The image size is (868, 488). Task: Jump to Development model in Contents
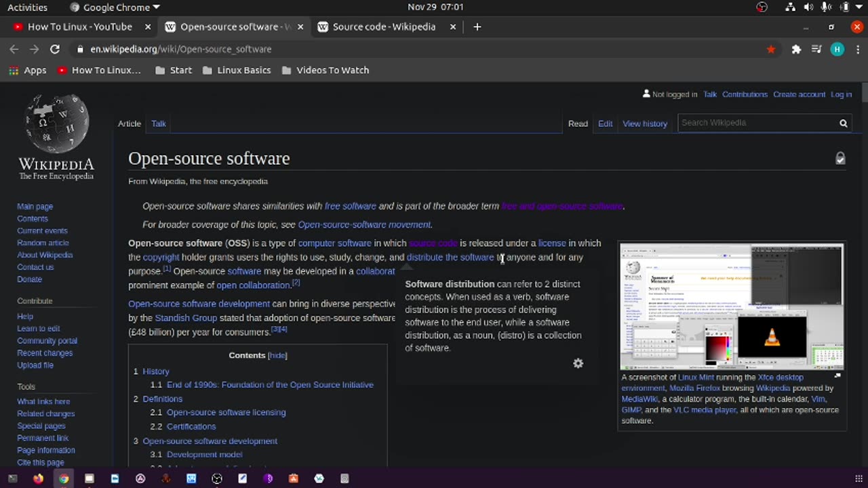point(204,455)
